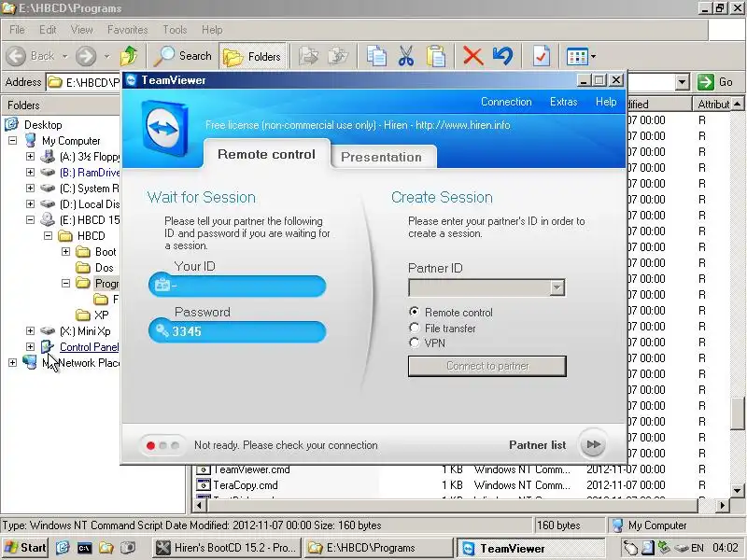Image resolution: width=747 pixels, height=560 pixels.
Task: Click the Cut scissors icon
Action: coord(406,56)
